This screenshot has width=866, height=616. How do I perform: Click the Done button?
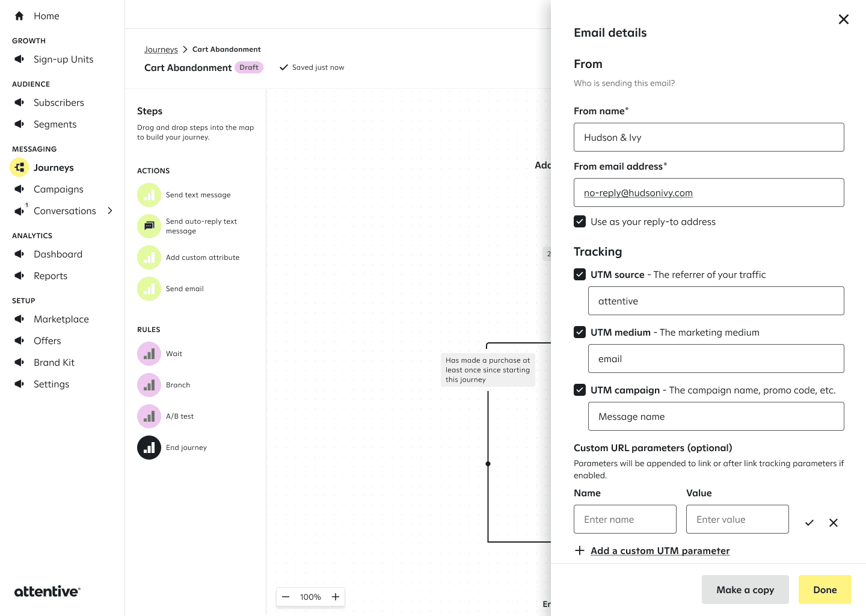[x=825, y=590]
